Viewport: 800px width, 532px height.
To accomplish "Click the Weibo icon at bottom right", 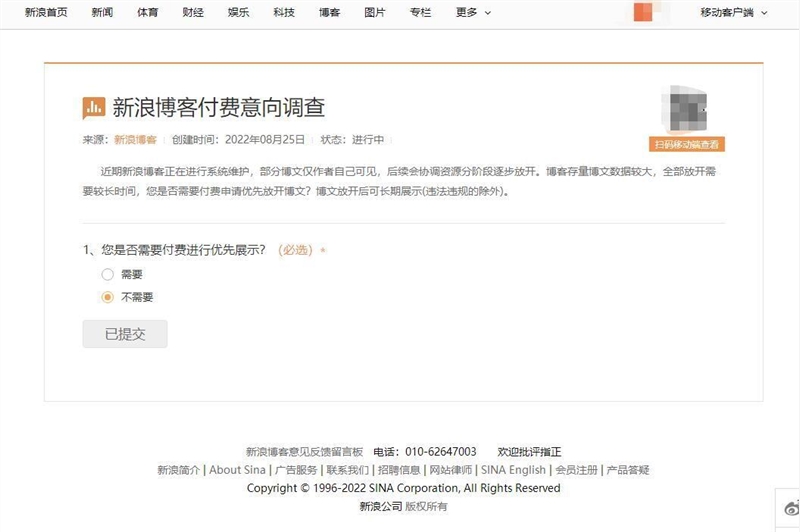I will 792,508.
